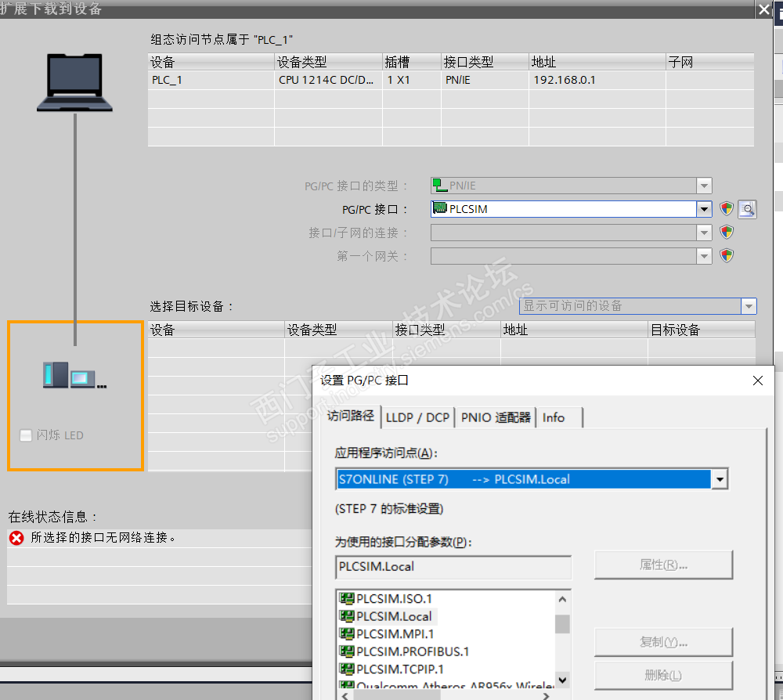Click the target PLC device icon
783x700 pixels.
pos(74,375)
